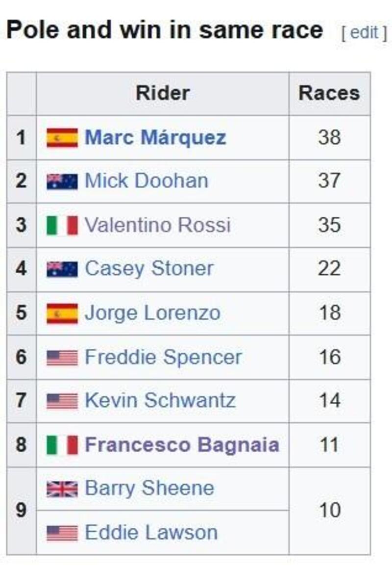Screen dimensions: 392x569
Task: Click the Eddie Lawson link
Action: point(151,533)
